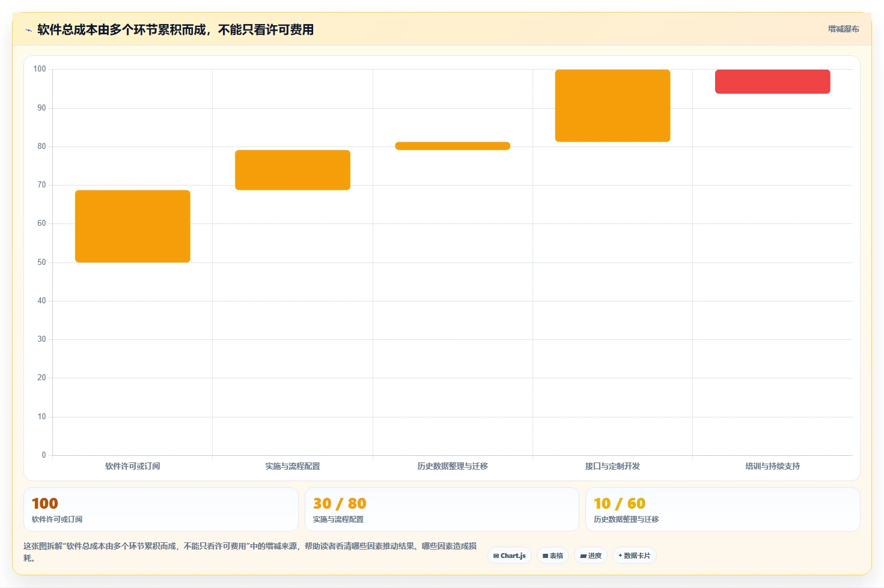Viewport: 884px width, 588px height.
Task: Click the Chart.js tag chip
Action: click(510, 556)
